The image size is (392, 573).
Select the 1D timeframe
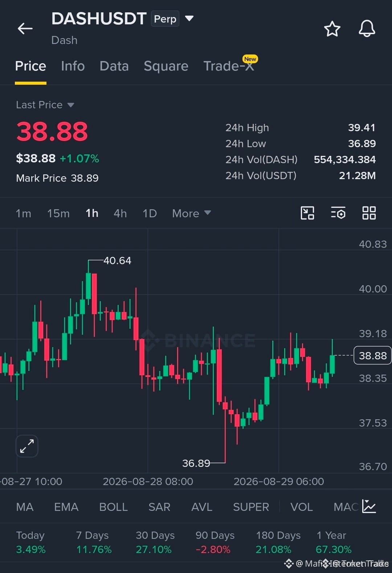tap(150, 213)
